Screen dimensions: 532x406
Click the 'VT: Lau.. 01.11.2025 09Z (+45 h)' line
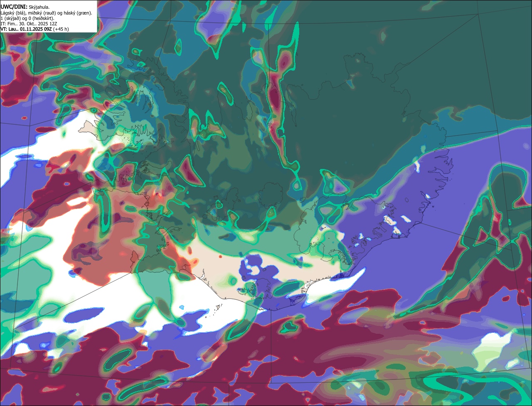35,29
